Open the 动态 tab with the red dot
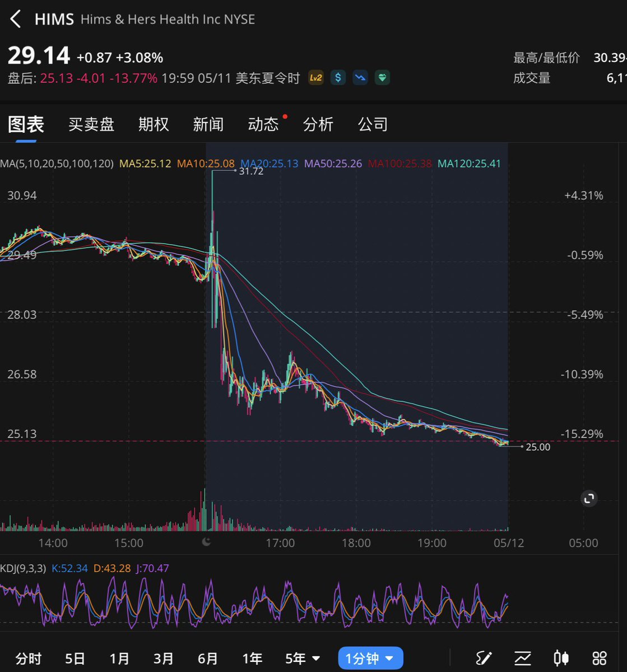627x672 pixels. pyautogui.click(x=263, y=124)
